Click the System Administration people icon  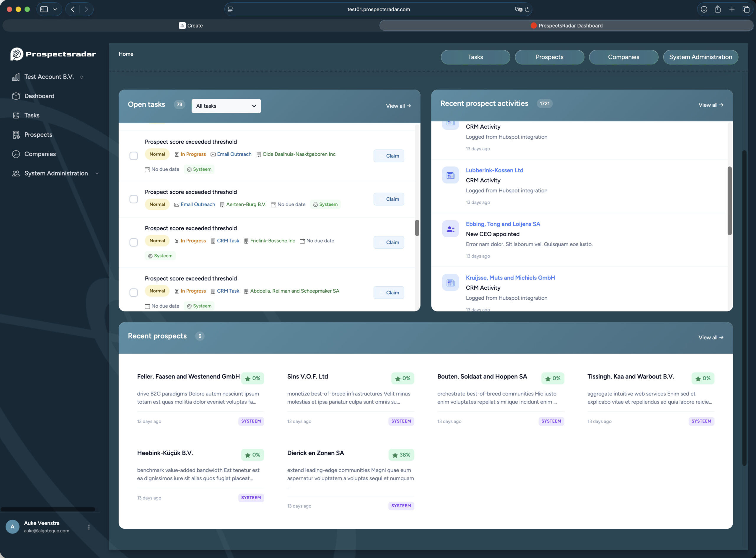(x=16, y=173)
